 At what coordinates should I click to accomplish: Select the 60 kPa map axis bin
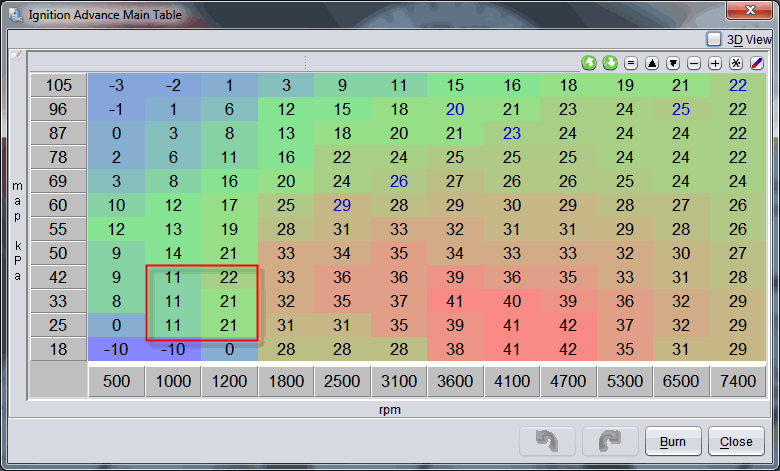click(59, 205)
